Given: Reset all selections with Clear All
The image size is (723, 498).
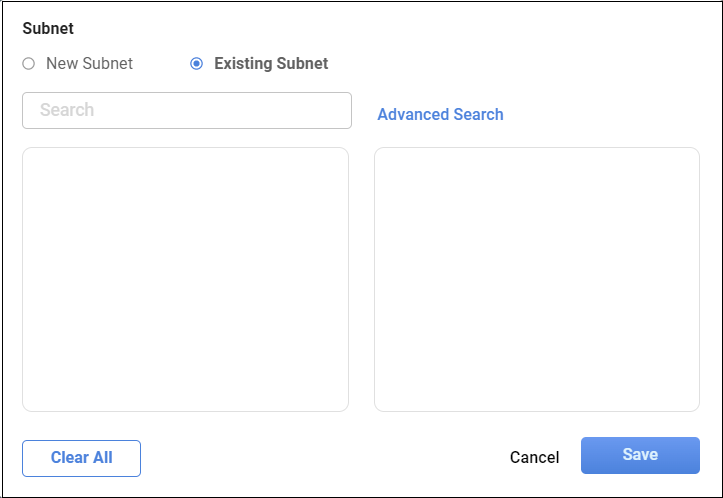Looking at the screenshot, I should [x=81, y=458].
